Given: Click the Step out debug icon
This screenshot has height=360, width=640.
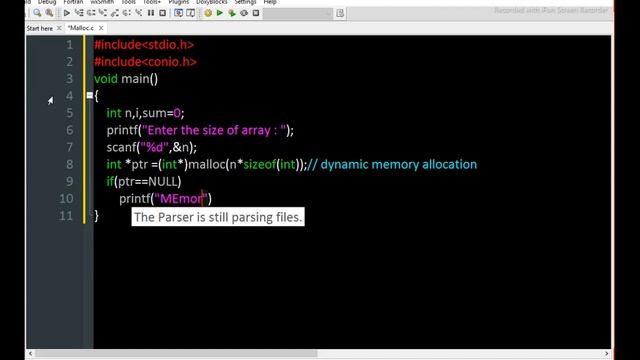Looking at the screenshot, I should tap(115, 13).
